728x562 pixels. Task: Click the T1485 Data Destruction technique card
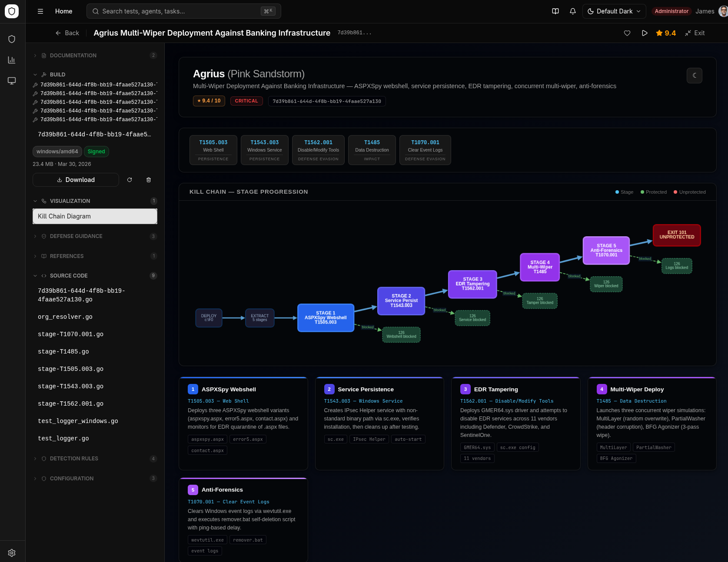372,150
